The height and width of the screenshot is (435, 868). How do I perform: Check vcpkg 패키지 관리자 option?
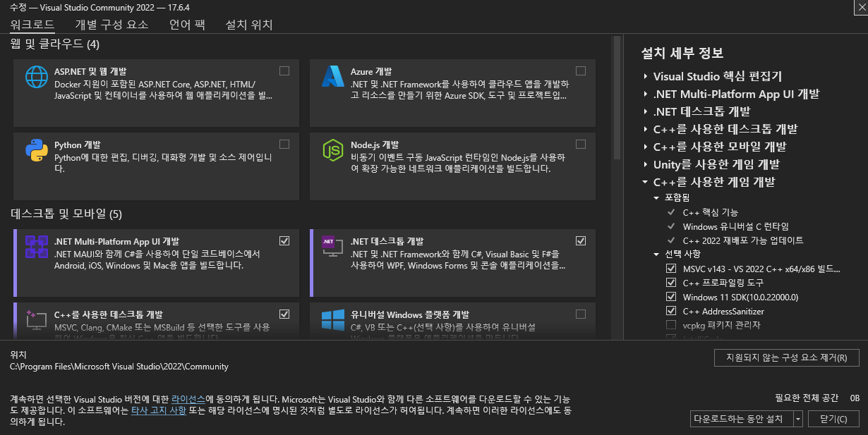click(671, 325)
